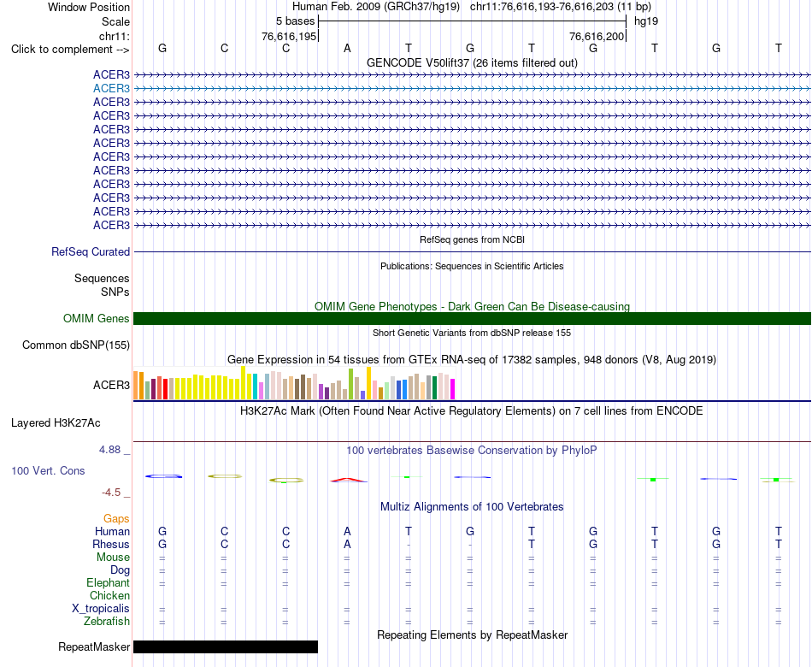The width and height of the screenshot is (812, 667).
Task: Click the Mouse species label
Action: click(114, 558)
